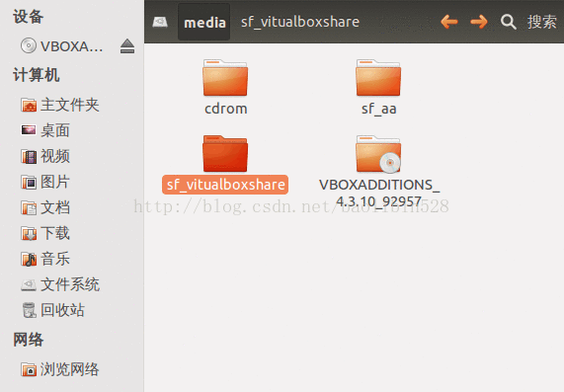This screenshot has height=392, width=564.
Task: Click the 桌面 desktop icon in sidebar
Action: click(x=29, y=130)
